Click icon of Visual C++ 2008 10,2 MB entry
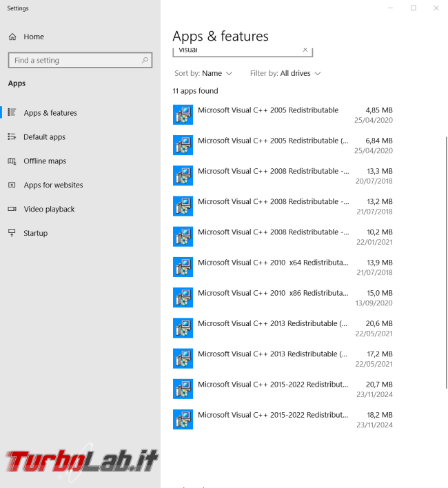The image size is (448, 488). (x=183, y=236)
